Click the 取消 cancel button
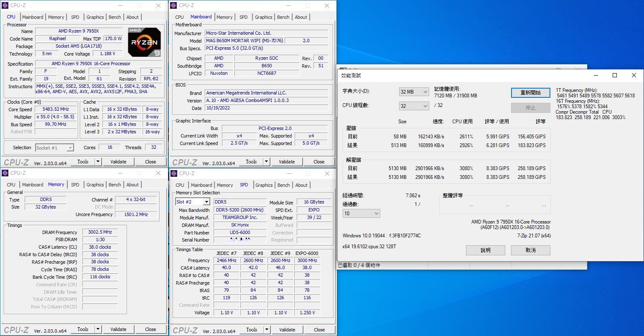 pyautogui.click(x=530, y=250)
